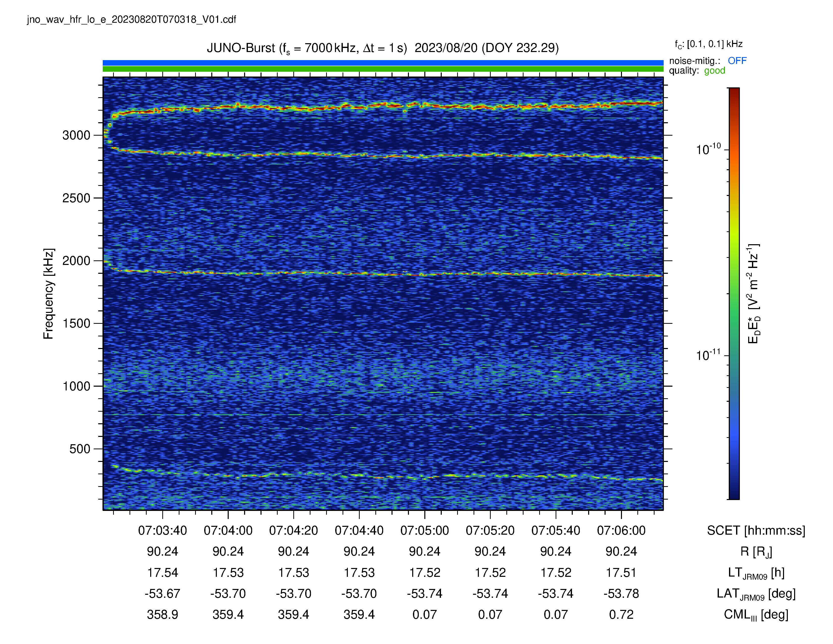The image size is (833, 644).
Task: Click the green quality status bar
Action: coord(383,69)
